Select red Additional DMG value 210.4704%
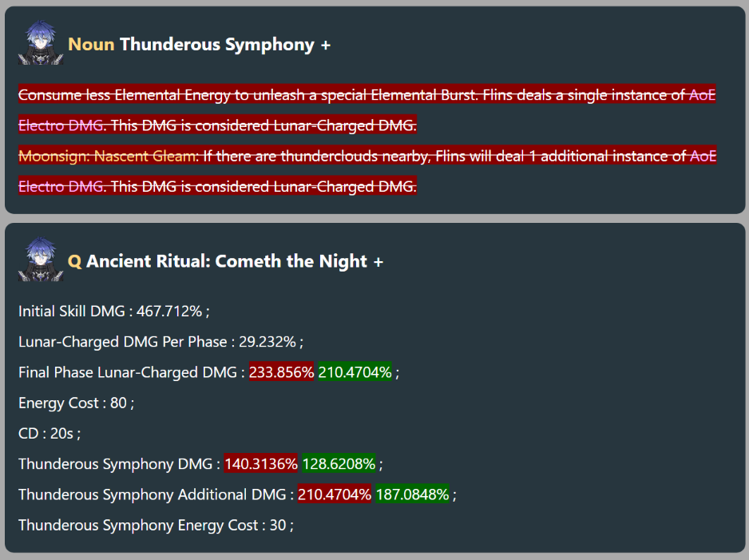The width and height of the screenshot is (749, 560). point(335,494)
